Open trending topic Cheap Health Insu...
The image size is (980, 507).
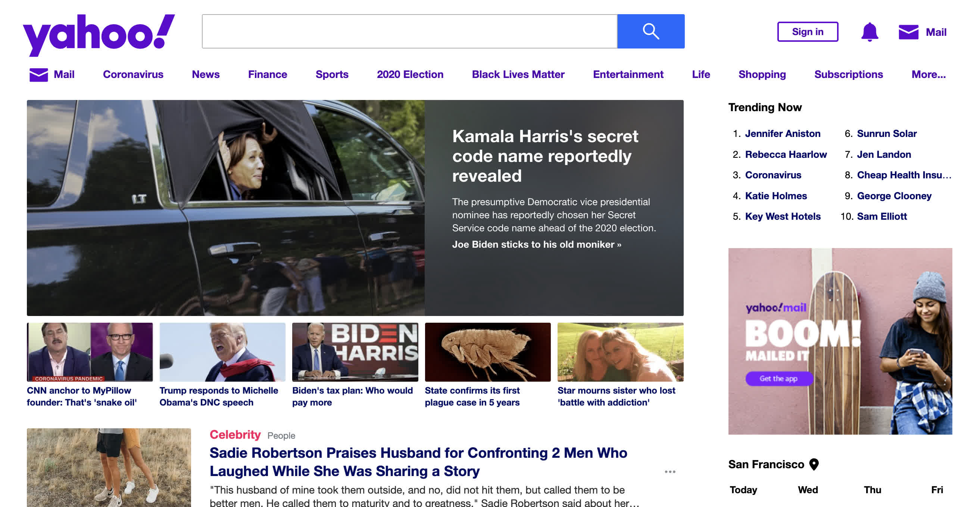point(904,175)
